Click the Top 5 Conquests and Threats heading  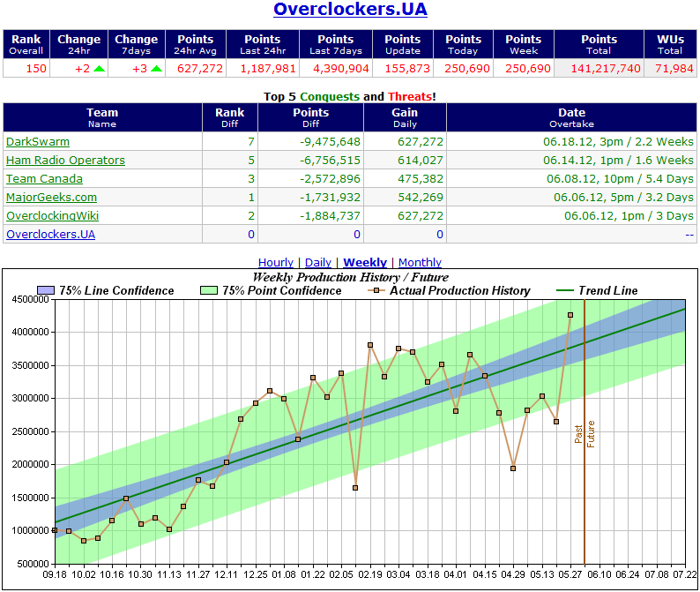pos(349,96)
